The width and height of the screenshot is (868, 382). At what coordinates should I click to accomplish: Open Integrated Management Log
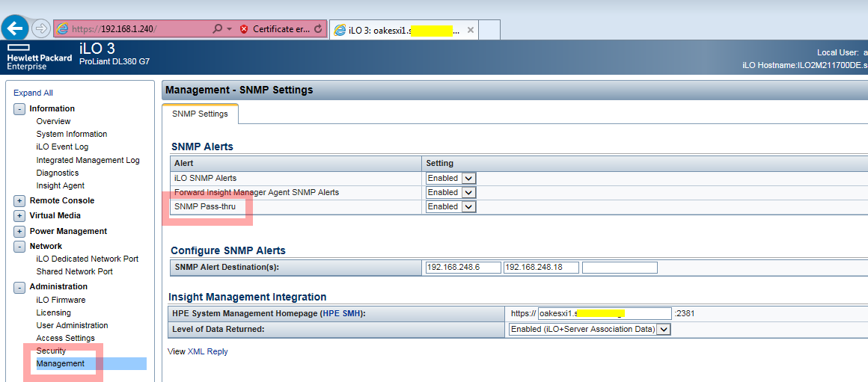pos(88,160)
